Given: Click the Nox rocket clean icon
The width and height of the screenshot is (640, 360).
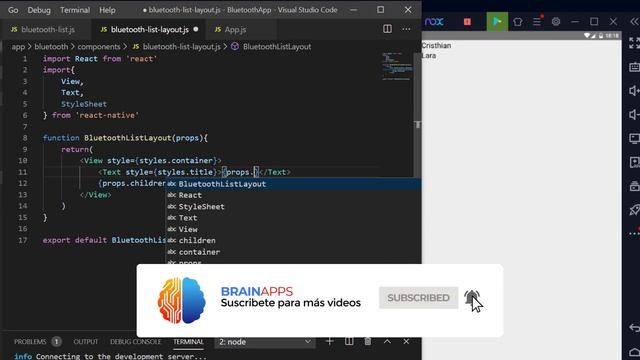Looking at the screenshot, I should tap(634, 210).
